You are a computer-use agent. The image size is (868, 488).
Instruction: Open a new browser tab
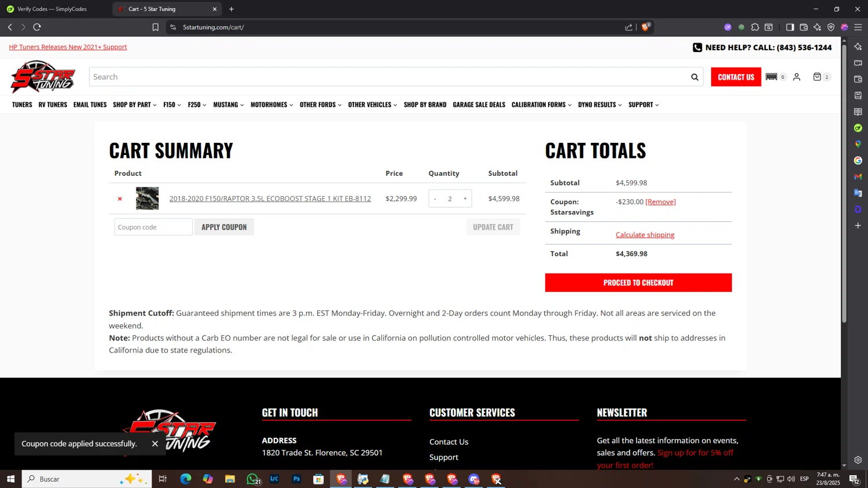tap(231, 9)
